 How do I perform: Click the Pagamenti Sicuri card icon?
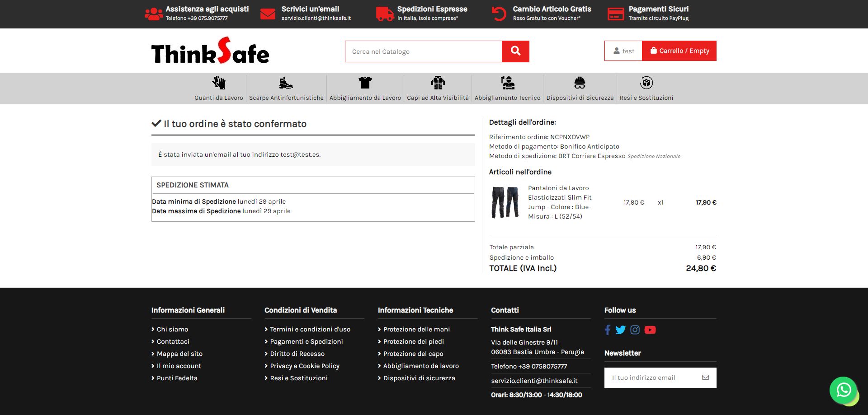(x=616, y=14)
